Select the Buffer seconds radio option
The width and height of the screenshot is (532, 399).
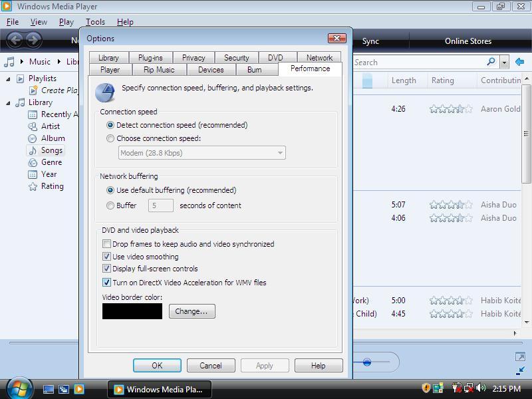click(110, 205)
